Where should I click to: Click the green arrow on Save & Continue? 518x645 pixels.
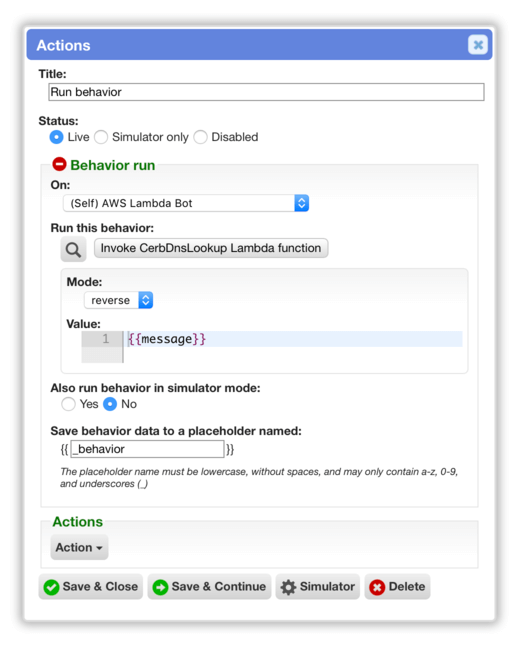(160, 587)
